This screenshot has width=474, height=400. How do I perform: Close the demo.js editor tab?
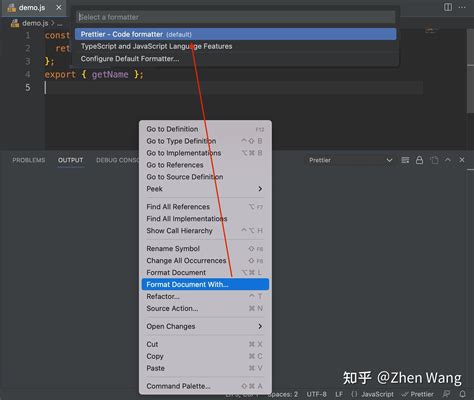[x=59, y=7]
